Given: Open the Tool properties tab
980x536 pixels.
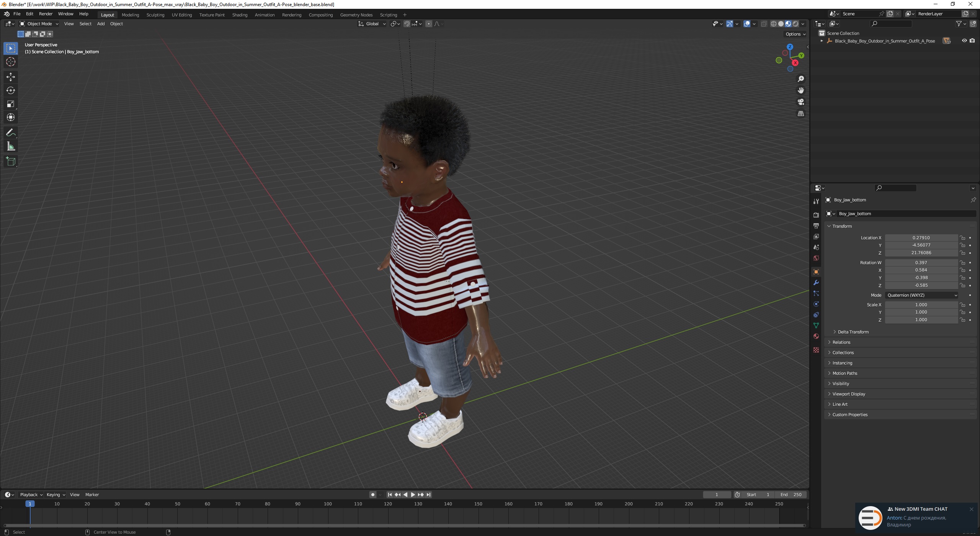Looking at the screenshot, I should 816,201.
